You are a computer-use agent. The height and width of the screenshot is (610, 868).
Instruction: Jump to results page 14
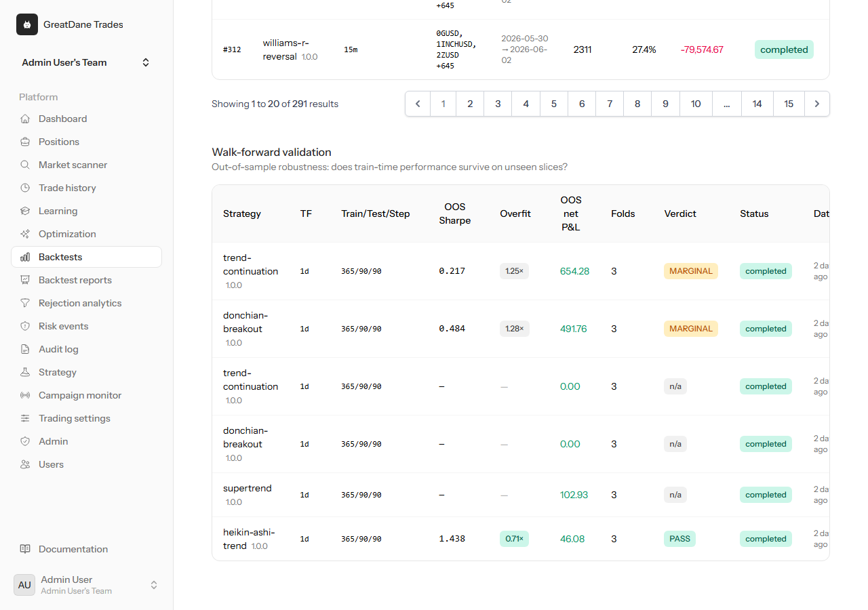coord(757,104)
